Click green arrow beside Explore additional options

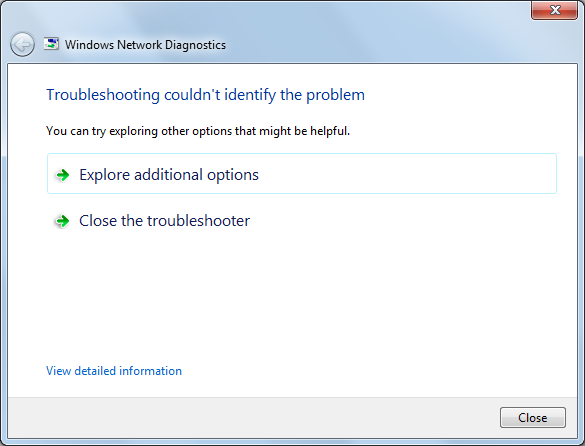click(x=62, y=175)
